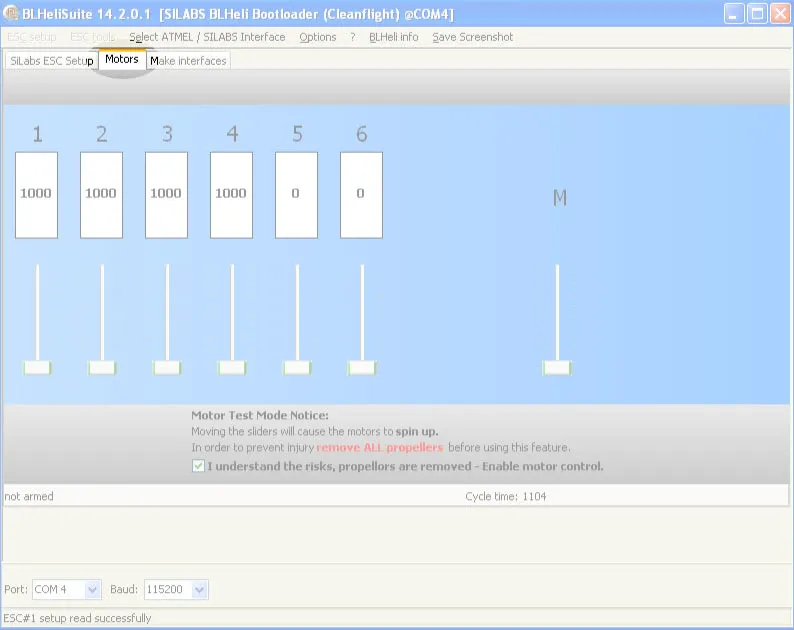The width and height of the screenshot is (794, 630).
Task: Click the motor 1 value box showing 1000
Action: tap(36, 194)
